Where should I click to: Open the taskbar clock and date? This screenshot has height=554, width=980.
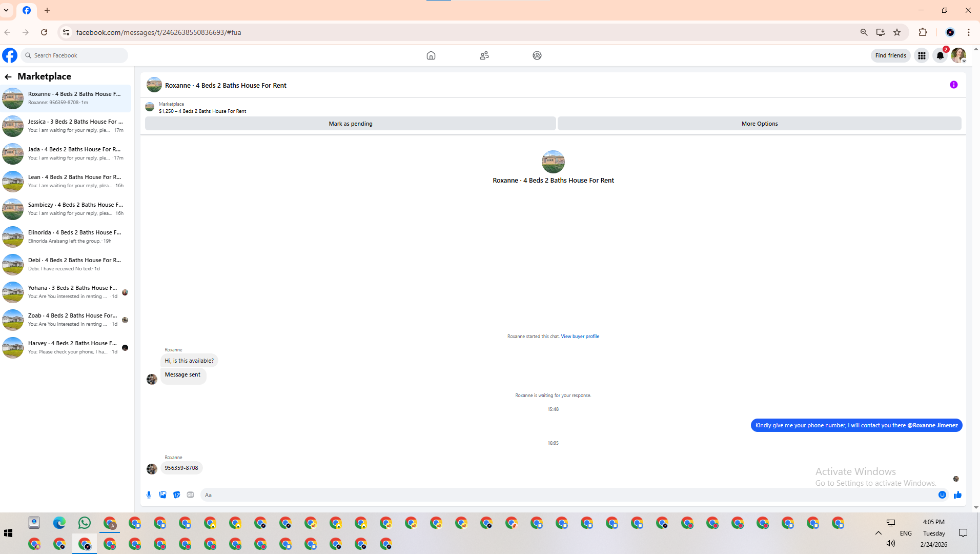934,533
